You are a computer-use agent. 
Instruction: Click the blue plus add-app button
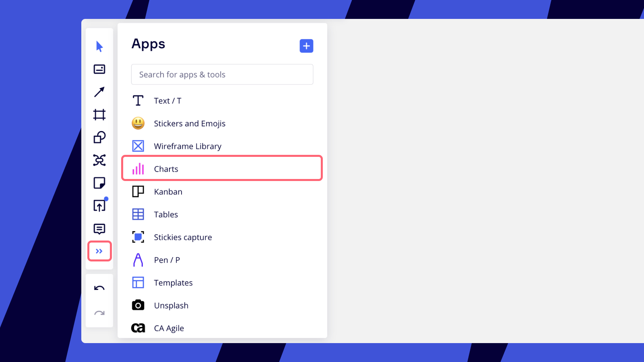click(306, 46)
